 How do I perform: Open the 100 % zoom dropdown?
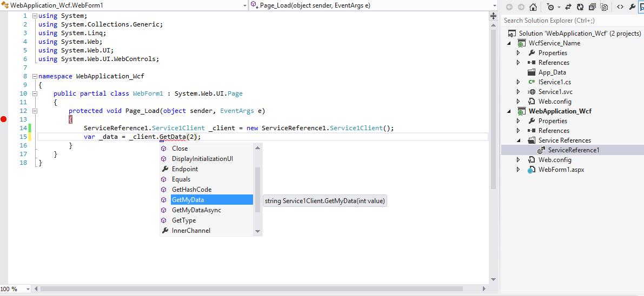(28, 289)
